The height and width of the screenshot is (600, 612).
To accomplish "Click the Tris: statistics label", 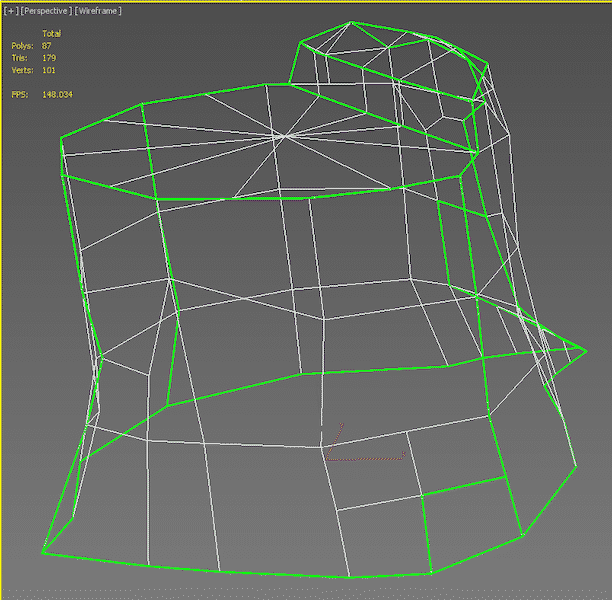I will 19,58.
